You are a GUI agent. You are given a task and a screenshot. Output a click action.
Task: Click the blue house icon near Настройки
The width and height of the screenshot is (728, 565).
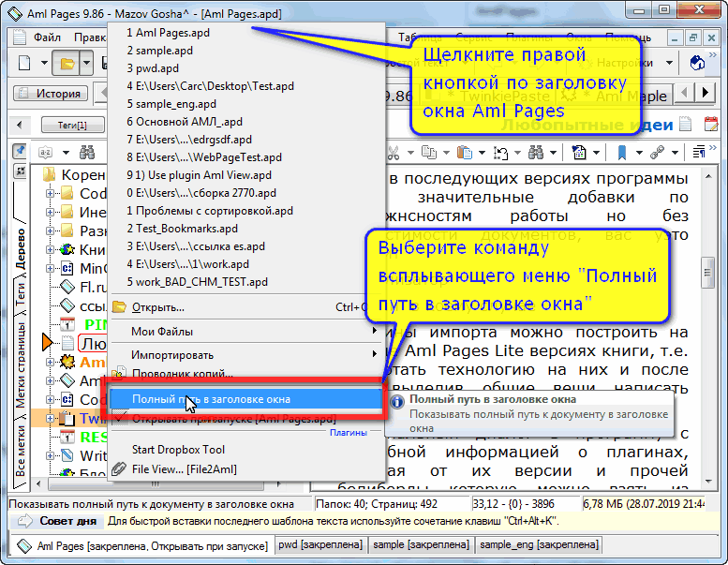[697, 63]
